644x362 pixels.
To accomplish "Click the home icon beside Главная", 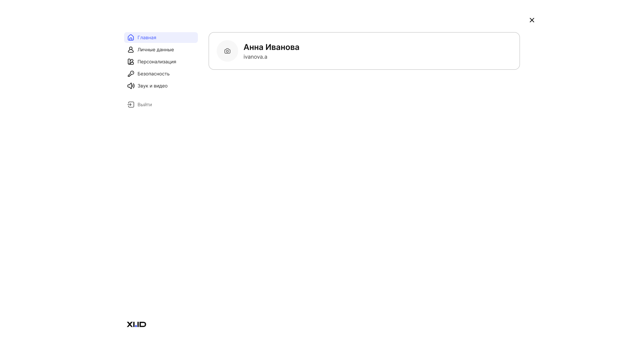I will point(131,38).
